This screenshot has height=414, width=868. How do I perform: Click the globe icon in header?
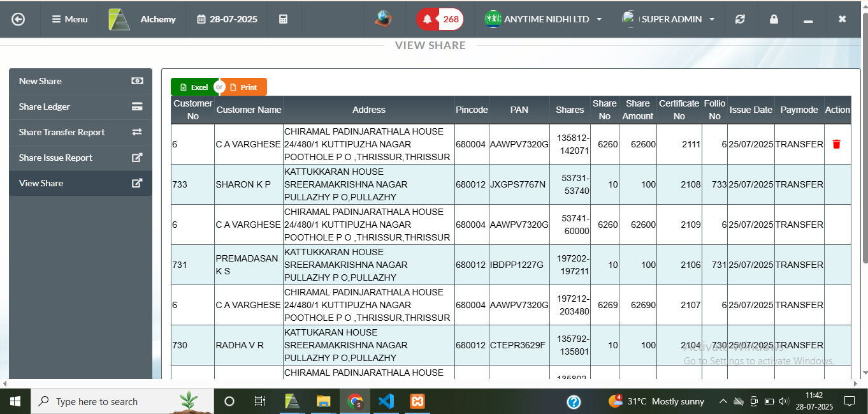(x=383, y=19)
